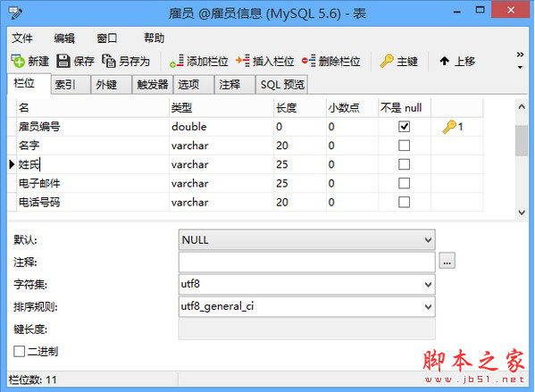The height and width of the screenshot is (392, 535).
Task: Open the 排序规则 collation dropdown
Action: 428,306
